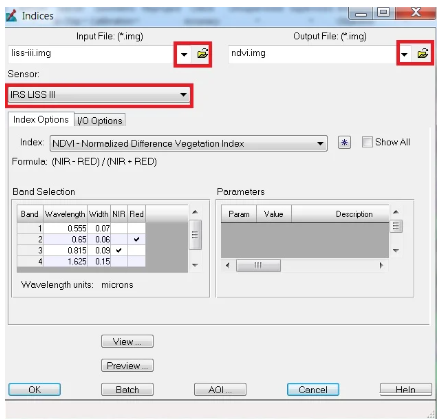
Task: Click the View button
Action: tap(127, 342)
